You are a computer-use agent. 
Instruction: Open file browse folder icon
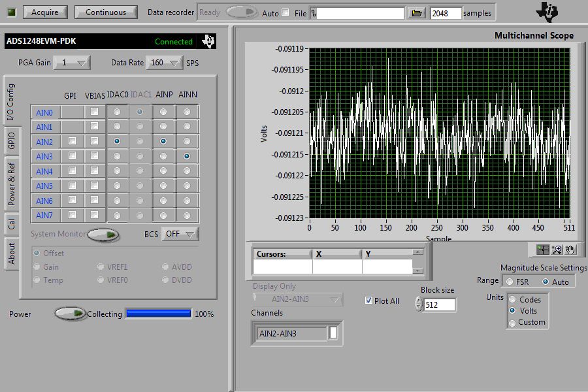coord(416,13)
